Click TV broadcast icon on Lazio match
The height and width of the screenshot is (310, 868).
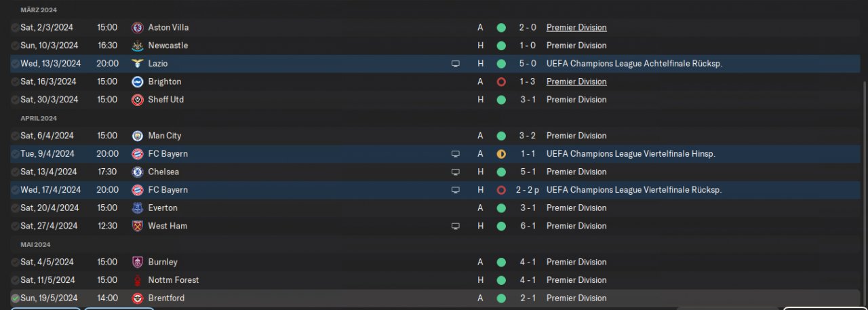pyautogui.click(x=456, y=64)
